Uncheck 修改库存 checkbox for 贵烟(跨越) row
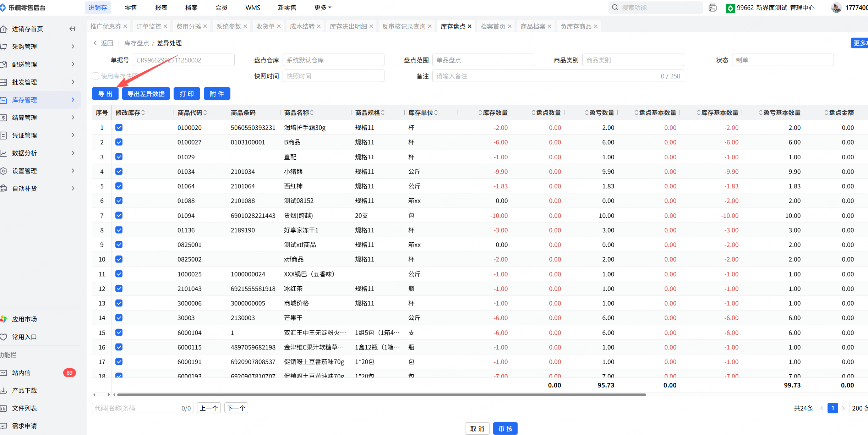The image size is (868, 435). click(x=119, y=215)
